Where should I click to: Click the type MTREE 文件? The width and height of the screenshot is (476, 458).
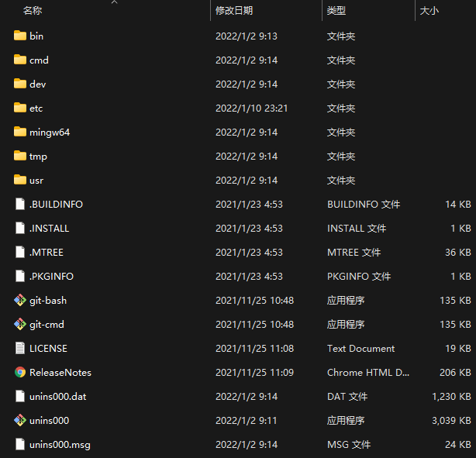[x=354, y=252]
